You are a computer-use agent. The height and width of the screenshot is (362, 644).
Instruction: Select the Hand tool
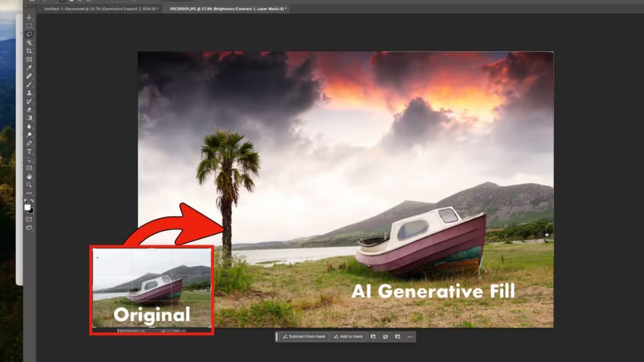click(29, 176)
